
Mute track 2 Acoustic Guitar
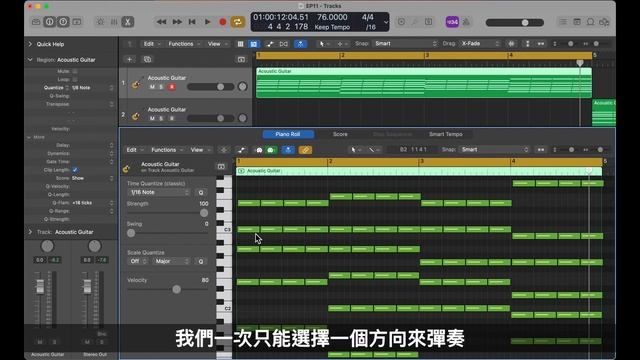152,118
